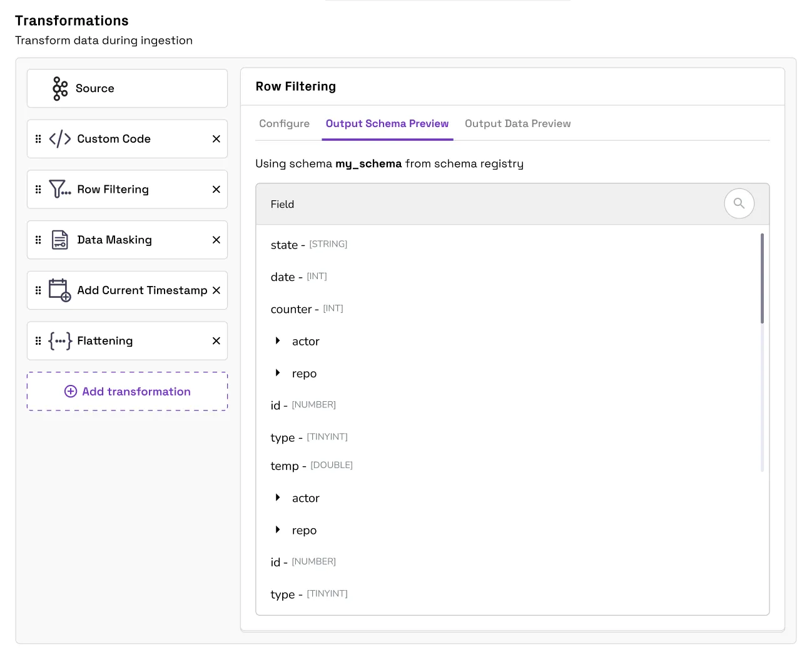
Task: Click the Add transformation button
Action: click(127, 391)
